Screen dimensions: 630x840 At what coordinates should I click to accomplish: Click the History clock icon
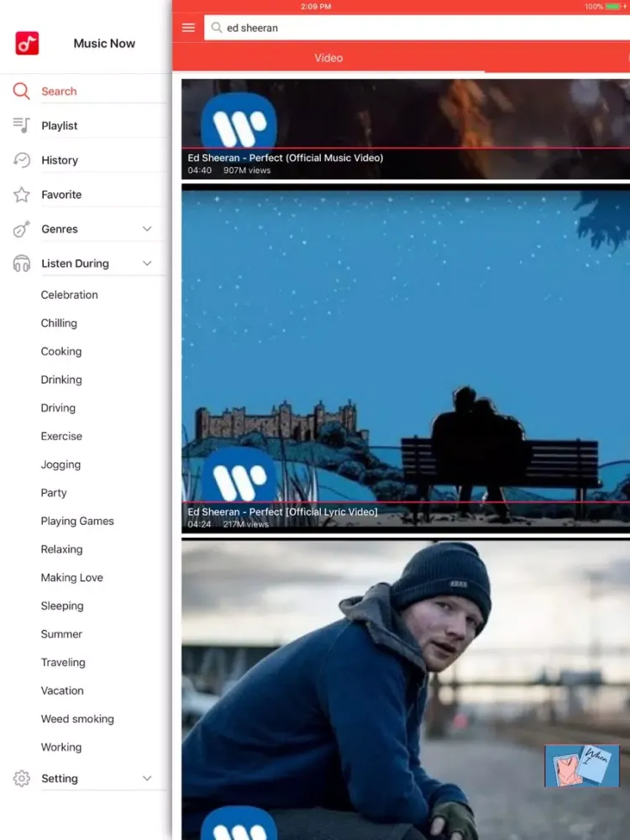(x=22, y=160)
